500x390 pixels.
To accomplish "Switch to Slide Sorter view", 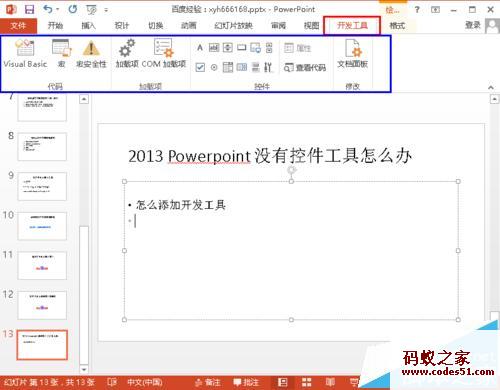I will click(x=306, y=382).
